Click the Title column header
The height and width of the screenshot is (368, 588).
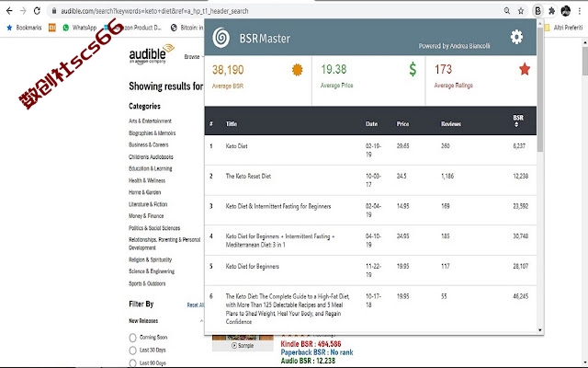tap(232, 123)
